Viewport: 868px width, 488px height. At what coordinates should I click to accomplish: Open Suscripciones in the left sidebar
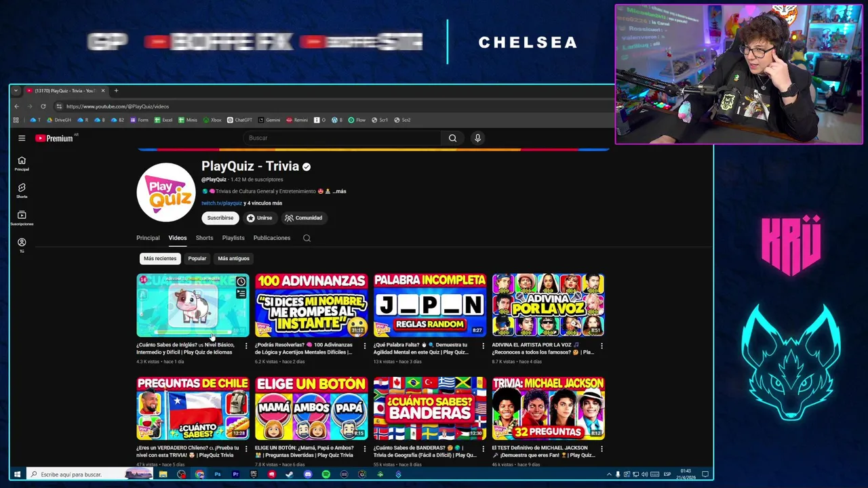(x=22, y=218)
